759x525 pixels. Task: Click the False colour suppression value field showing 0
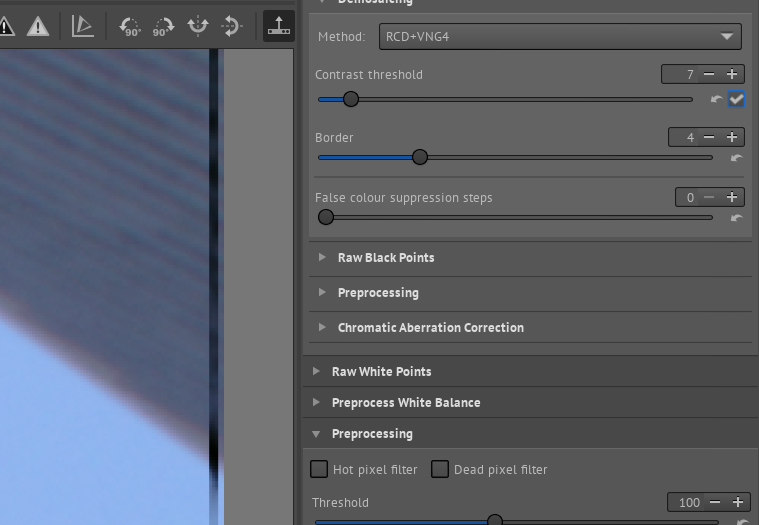(x=688, y=197)
